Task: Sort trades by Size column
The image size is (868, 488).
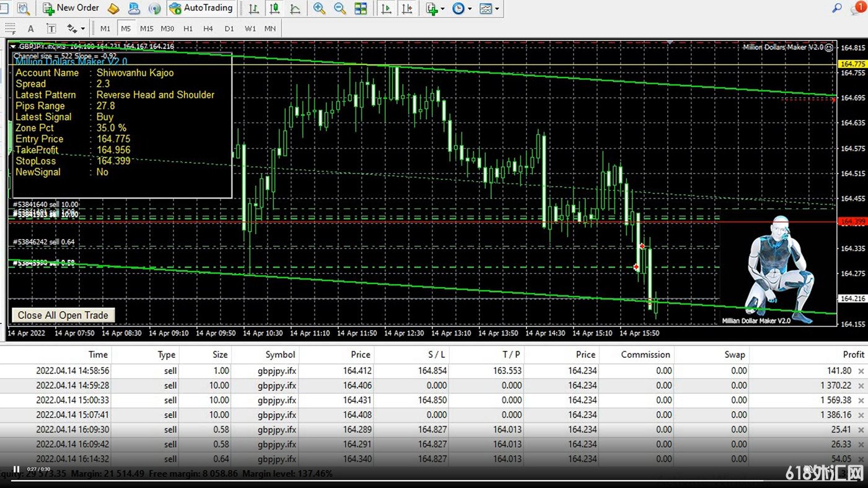Action: coord(220,355)
